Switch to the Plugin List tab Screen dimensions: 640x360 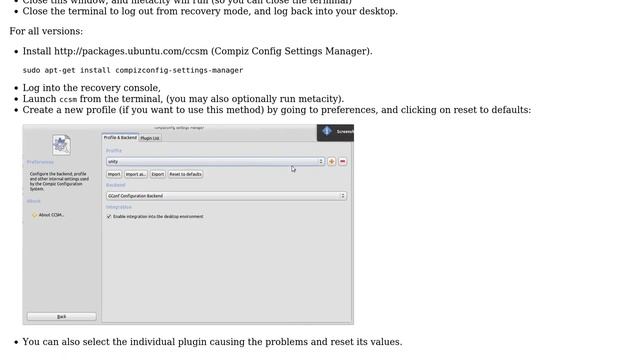[150, 138]
